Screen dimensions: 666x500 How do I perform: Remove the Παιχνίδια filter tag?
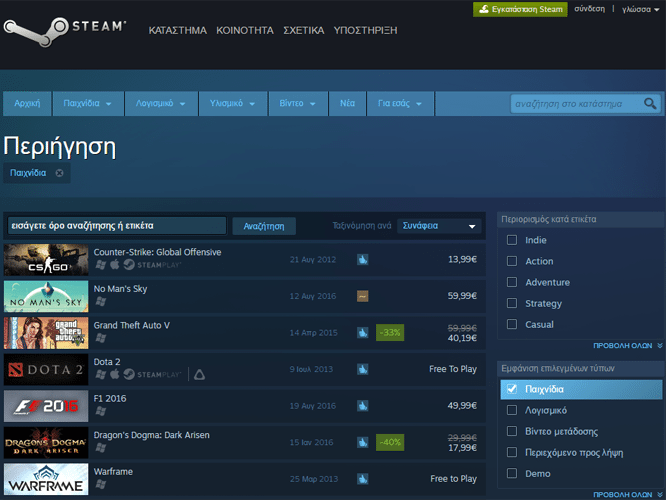(x=59, y=173)
